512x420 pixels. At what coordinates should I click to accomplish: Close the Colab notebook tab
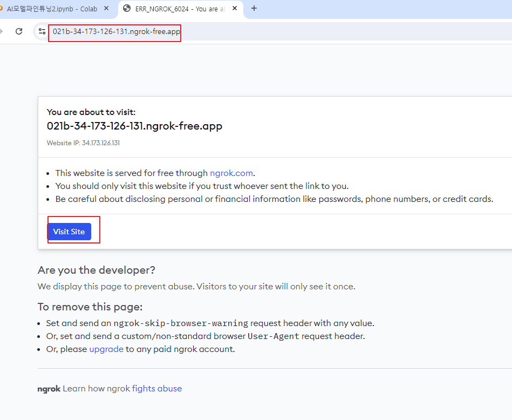[106, 9]
